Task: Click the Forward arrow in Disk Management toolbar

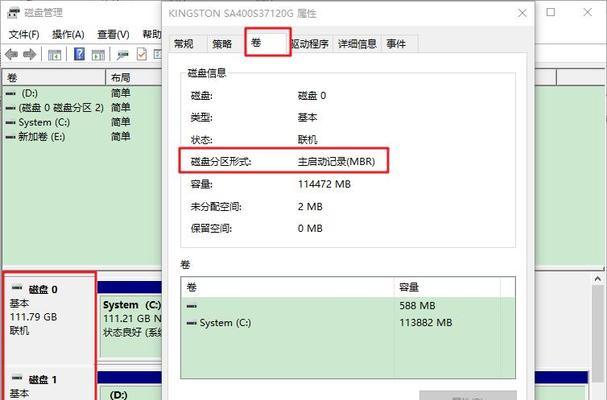Action: click(29, 54)
